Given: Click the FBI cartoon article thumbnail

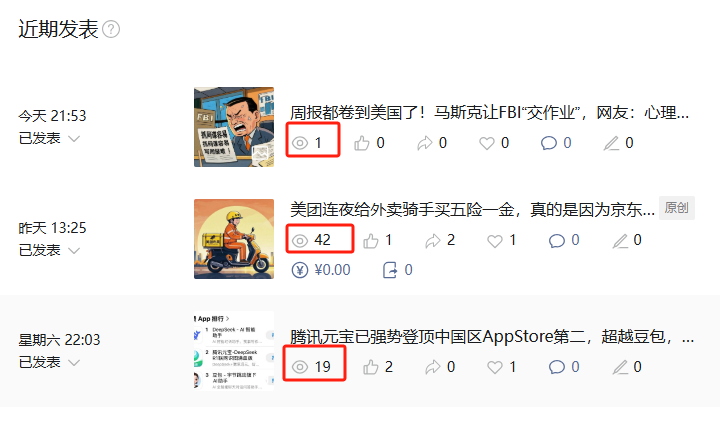Looking at the screenshot, I should (x=234, y=127).
